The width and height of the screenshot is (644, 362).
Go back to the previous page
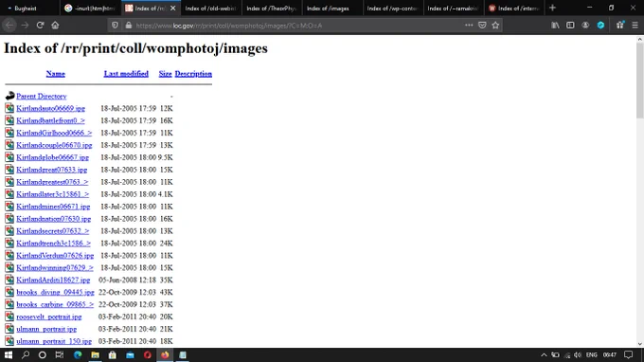9,25
